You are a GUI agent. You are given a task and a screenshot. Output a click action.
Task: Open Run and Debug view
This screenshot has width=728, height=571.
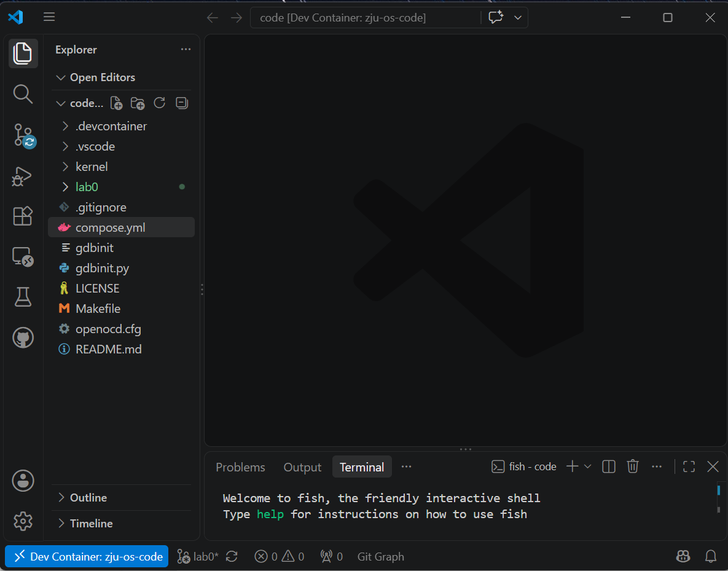click(x=23, y=176)
